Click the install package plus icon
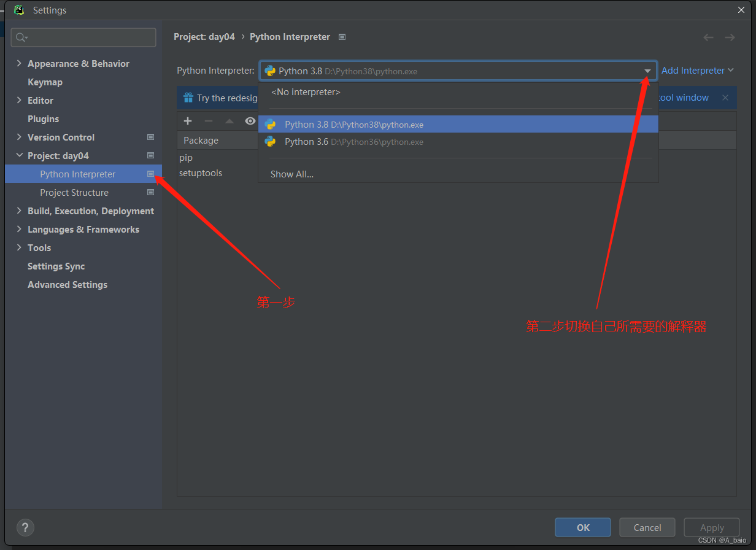This screenshot has height=550, width=756. pyautogui.click(x=188, y=121)
